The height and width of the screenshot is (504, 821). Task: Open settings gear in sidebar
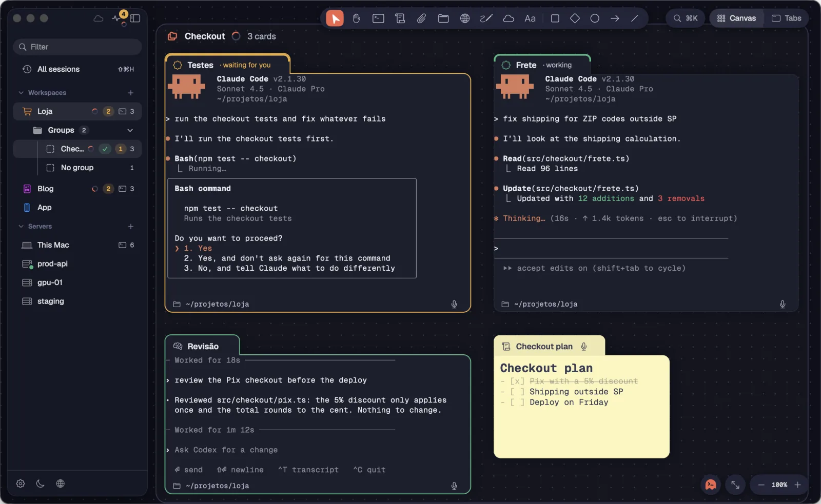[x=21, y=483]
